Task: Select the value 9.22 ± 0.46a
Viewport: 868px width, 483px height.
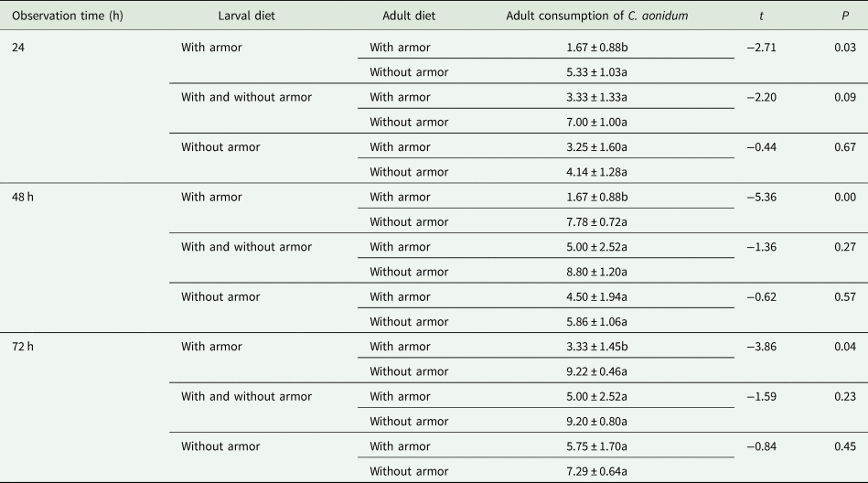Action: click(x=596, y=371)
